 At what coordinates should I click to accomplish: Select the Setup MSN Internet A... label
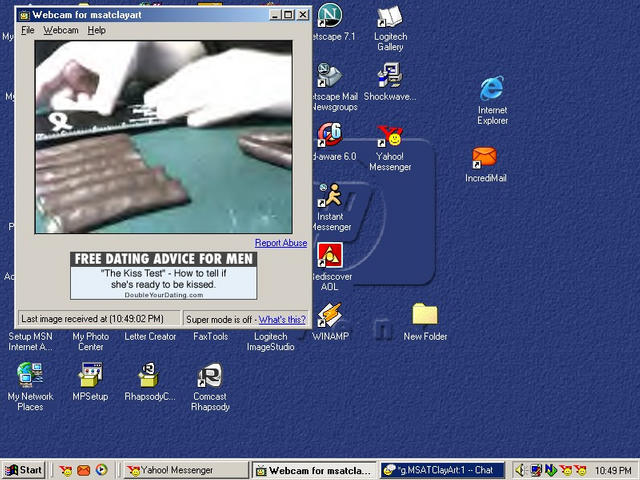[x=30, y=342]
